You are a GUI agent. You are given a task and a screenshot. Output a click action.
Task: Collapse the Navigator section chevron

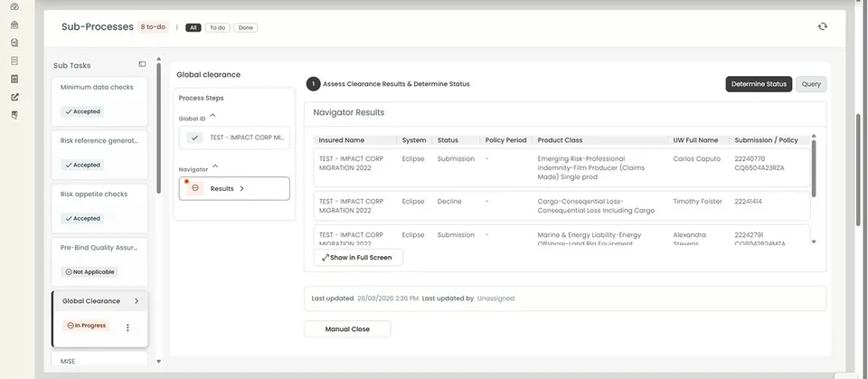tap(215, 166)
